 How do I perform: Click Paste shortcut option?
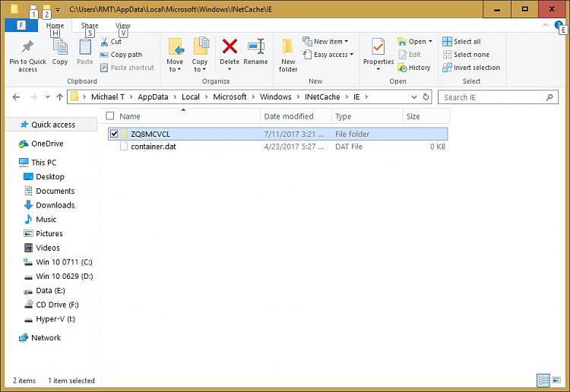coord(127,68)
